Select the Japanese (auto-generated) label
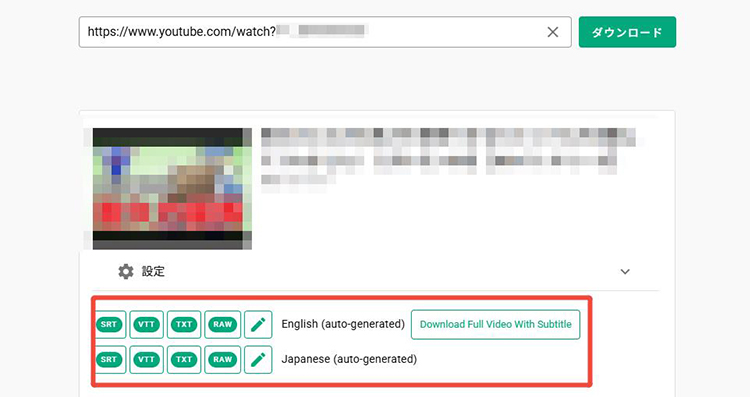Screen dimensions: 750x397 349,359
